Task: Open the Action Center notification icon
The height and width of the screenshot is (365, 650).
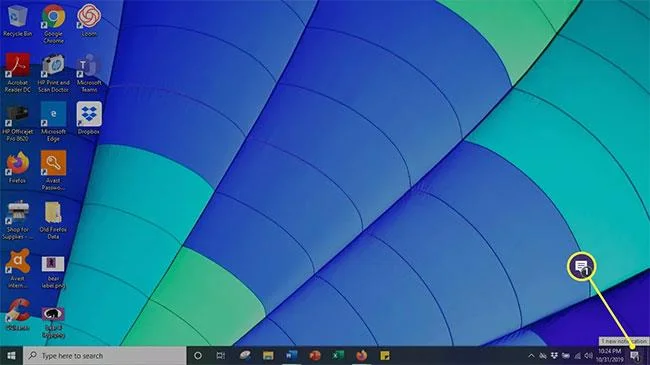Action: (635, 356)
